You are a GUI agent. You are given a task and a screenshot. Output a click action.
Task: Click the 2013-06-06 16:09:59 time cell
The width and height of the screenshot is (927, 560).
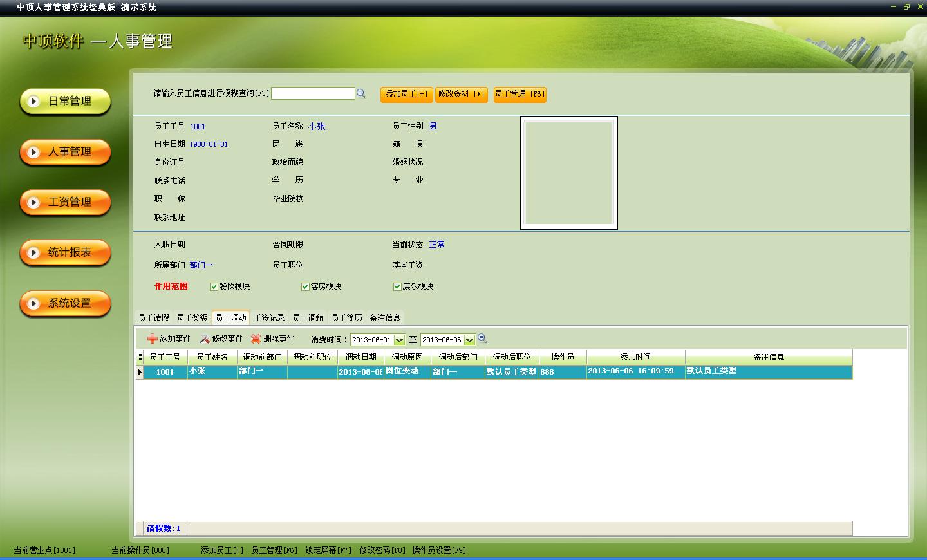636,372
